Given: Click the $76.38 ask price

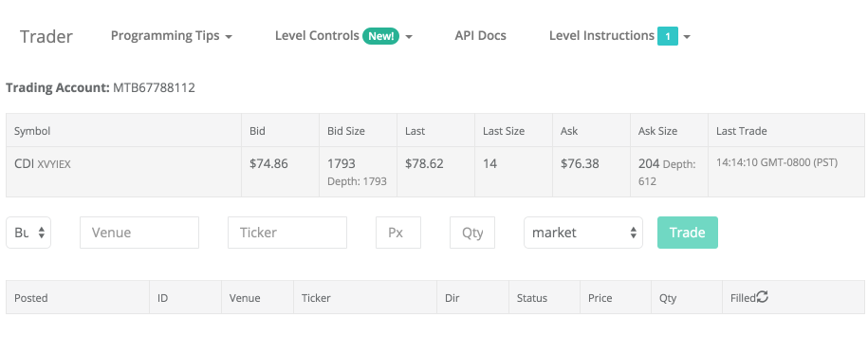Looking at the screenshot, I should click(580, 164).
